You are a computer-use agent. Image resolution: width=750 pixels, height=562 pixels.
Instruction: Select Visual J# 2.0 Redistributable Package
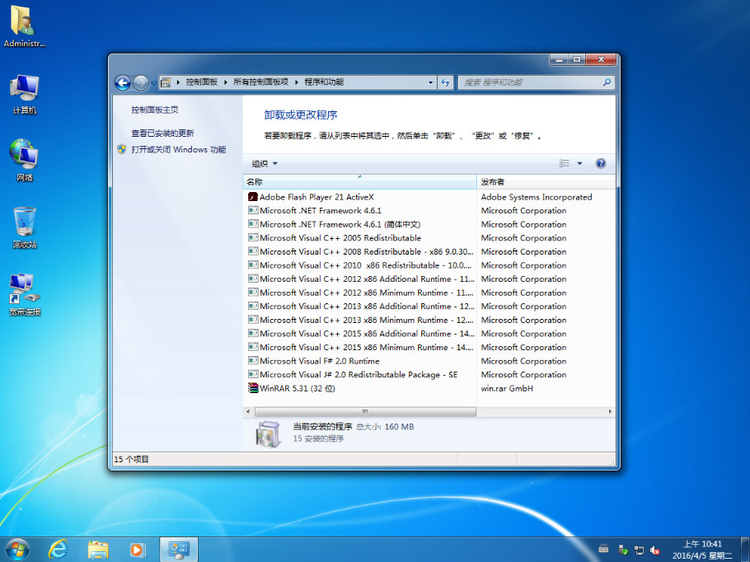coord(360,375)
